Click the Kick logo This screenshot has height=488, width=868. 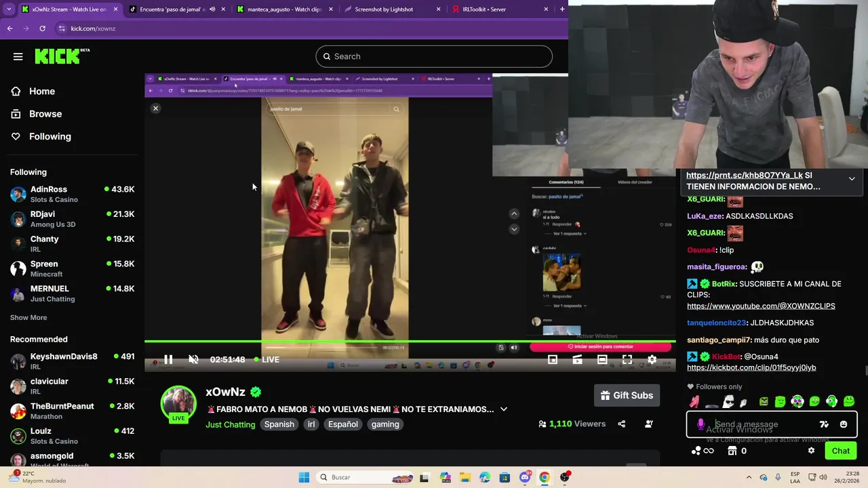coord(62,56)
